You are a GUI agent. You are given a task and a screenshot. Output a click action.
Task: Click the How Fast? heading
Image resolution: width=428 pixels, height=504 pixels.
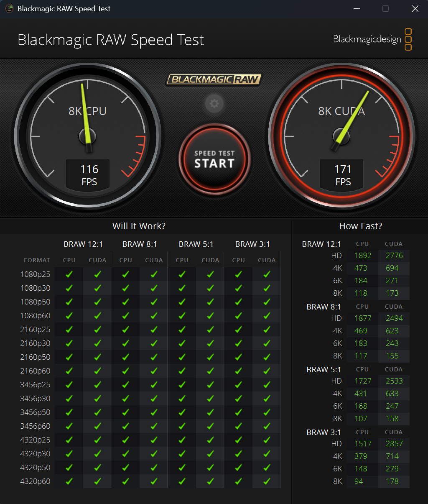360,226
